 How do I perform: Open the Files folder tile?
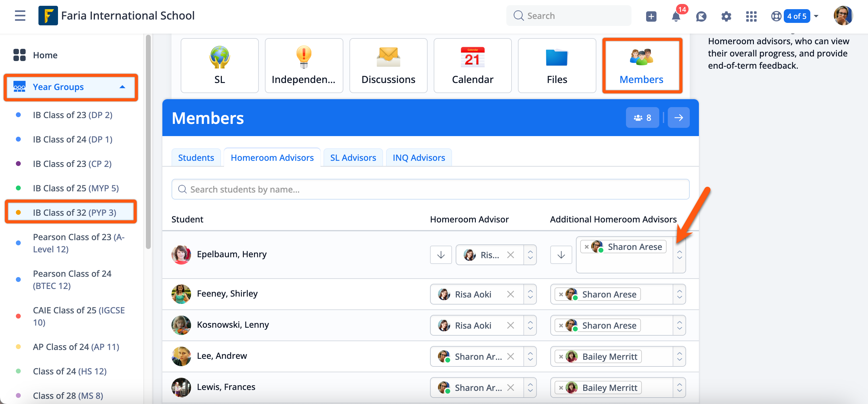[557, 65]
